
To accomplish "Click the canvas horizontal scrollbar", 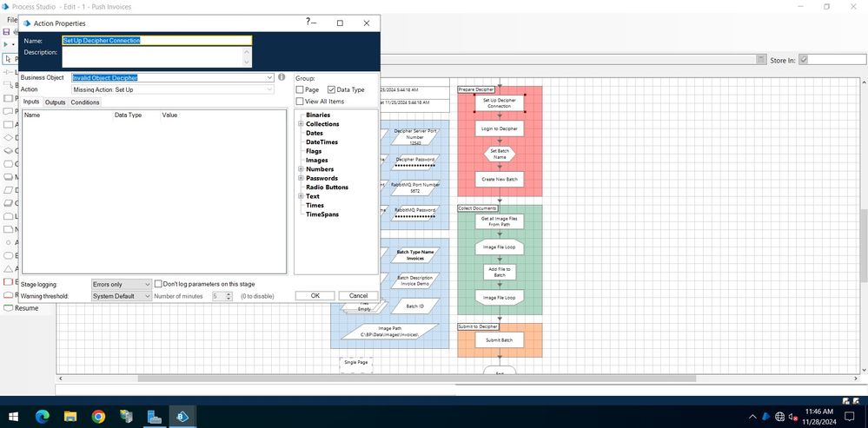I will [434, 379].
